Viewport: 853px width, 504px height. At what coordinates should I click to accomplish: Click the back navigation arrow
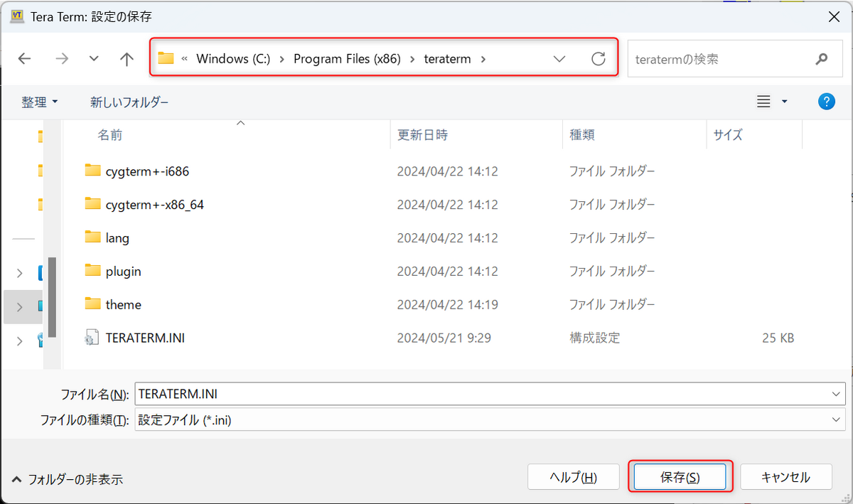click(24, 58)
